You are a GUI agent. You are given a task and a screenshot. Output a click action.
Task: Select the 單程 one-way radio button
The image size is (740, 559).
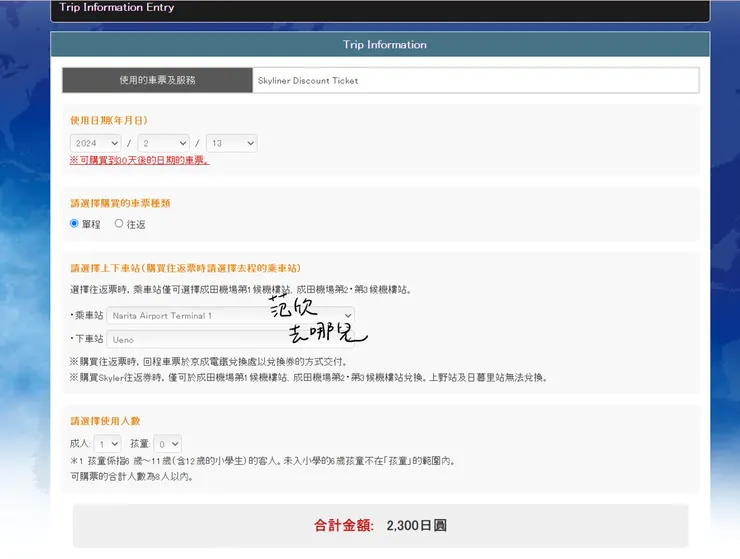[x=74, y=223]
